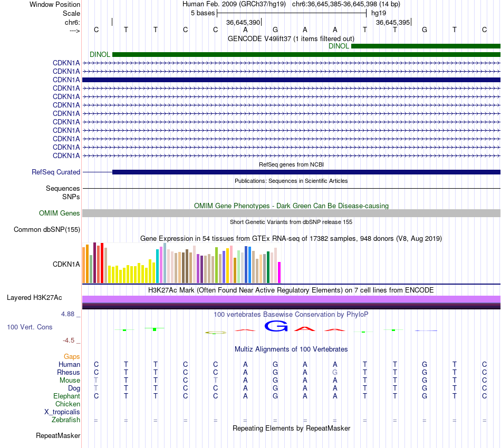Open Multiz Alignments of 100 Vertebrates title
Viewport: 501px width, 448px height.
[x=291, y=349]
